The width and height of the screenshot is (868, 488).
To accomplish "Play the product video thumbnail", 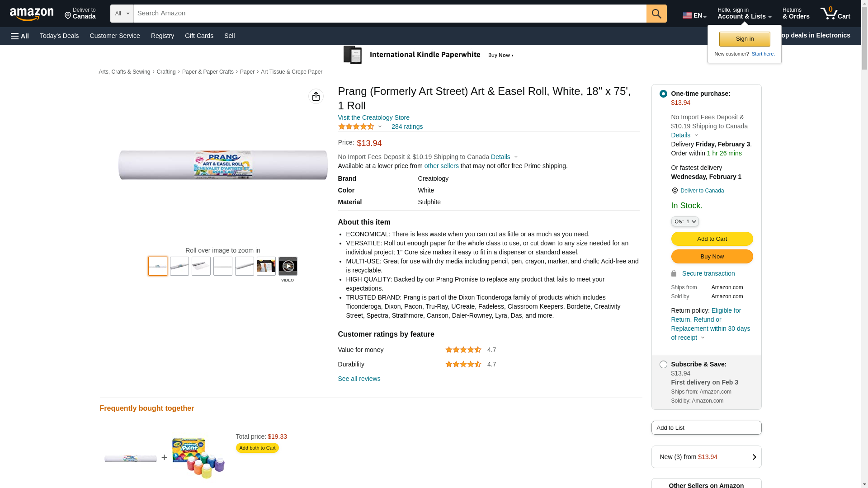I will pos(288,266).
